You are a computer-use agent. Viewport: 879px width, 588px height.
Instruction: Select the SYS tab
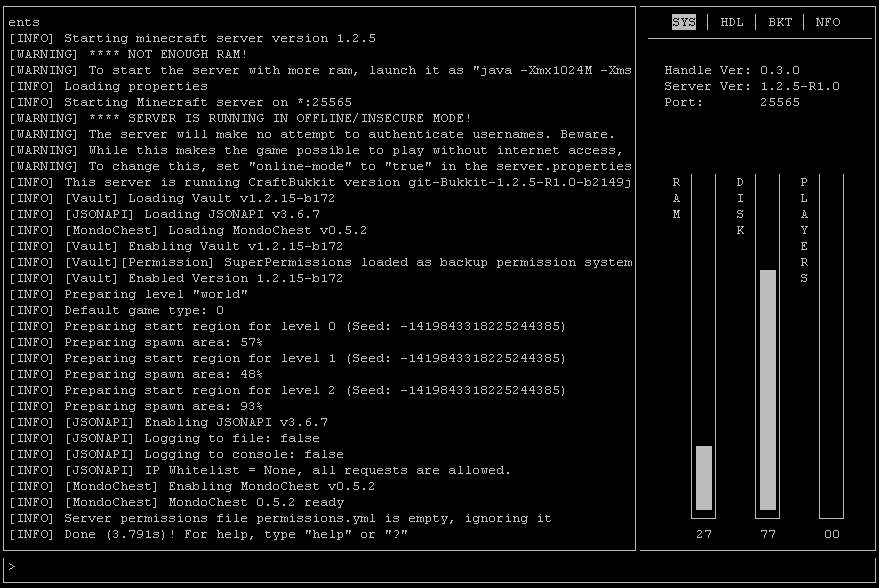(x=683, y=22)
